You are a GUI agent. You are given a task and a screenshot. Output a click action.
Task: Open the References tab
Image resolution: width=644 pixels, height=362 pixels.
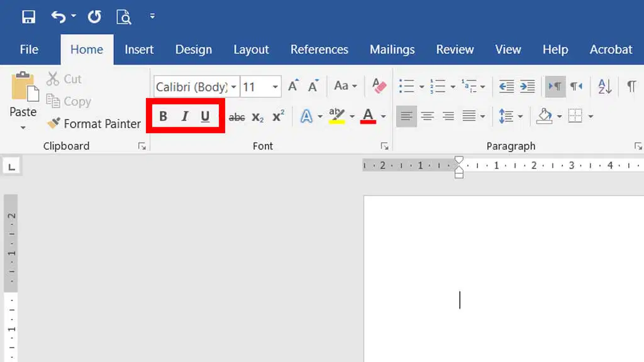(x=319, y=50)
